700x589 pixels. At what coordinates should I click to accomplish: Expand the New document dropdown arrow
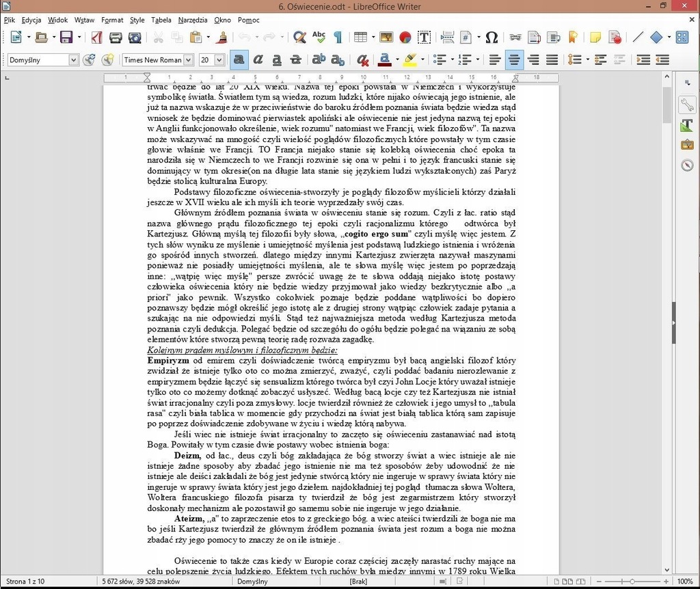(x=29, y=38)
